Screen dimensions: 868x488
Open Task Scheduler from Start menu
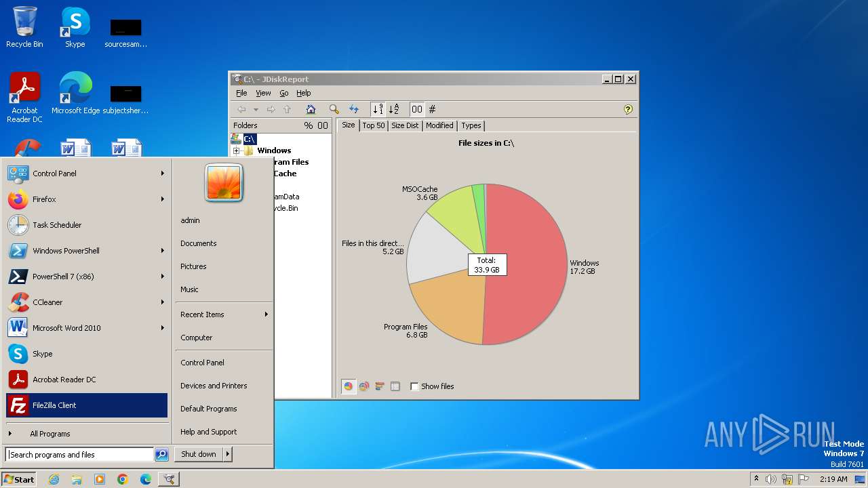[x=86, y=225]
